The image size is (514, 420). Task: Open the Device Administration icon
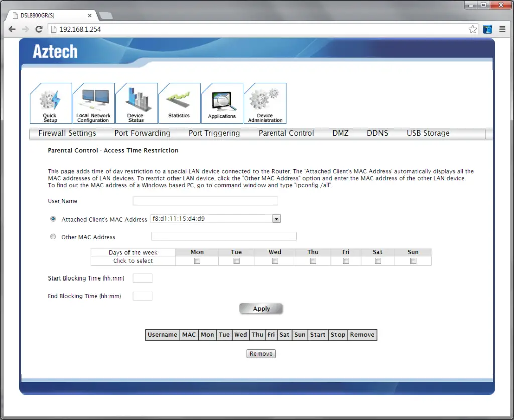(x=265, y=103)
